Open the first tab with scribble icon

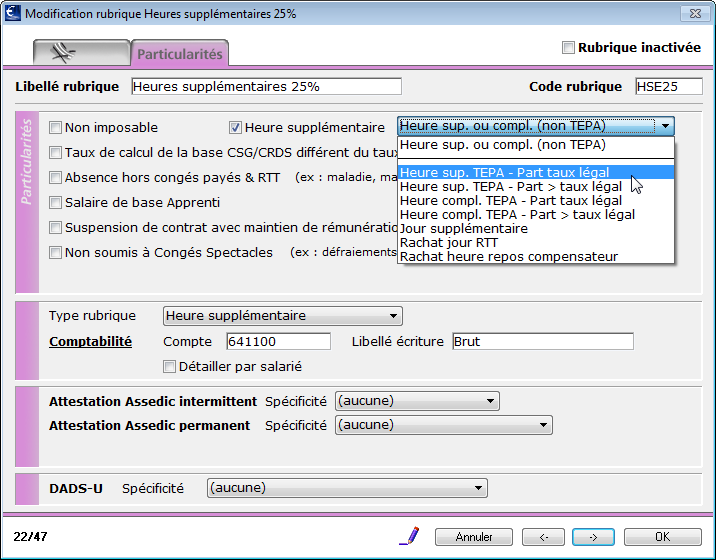pyautogui.click(x=82, y=53)
